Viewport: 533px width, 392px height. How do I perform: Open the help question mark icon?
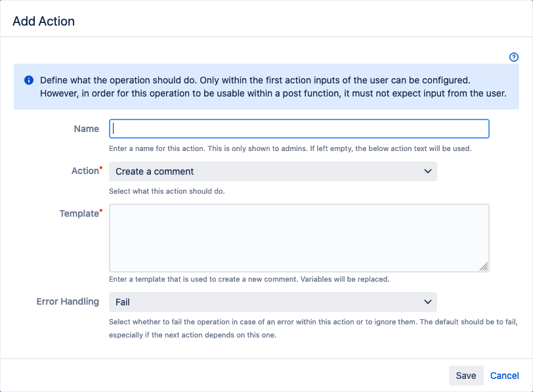[514, 57]
